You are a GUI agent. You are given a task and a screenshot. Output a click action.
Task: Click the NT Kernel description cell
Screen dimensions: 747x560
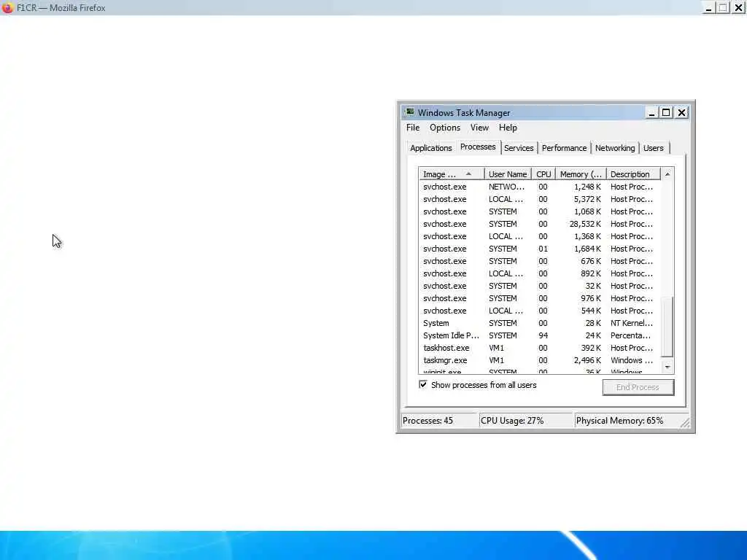click(632, 323)
